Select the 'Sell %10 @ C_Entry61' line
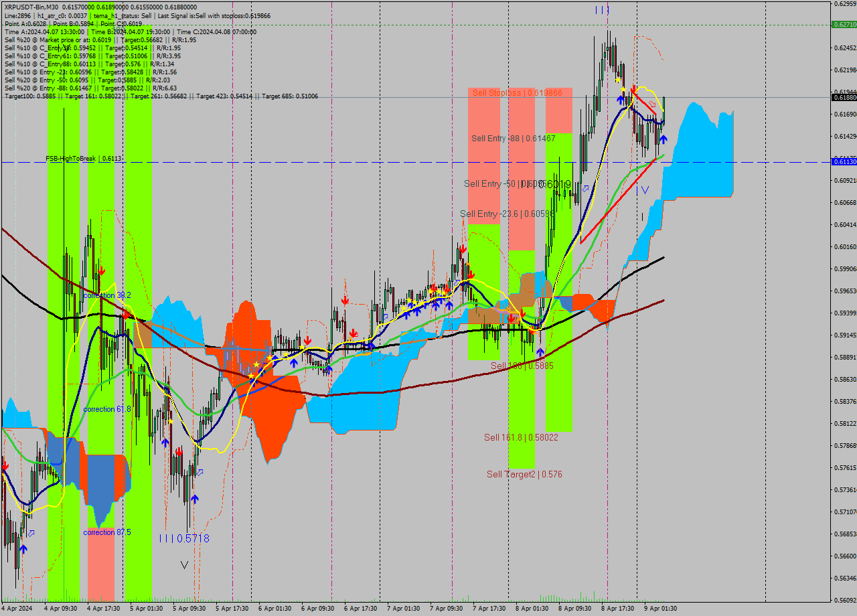This screenshot has height=616, width=857. coord(92,56)
